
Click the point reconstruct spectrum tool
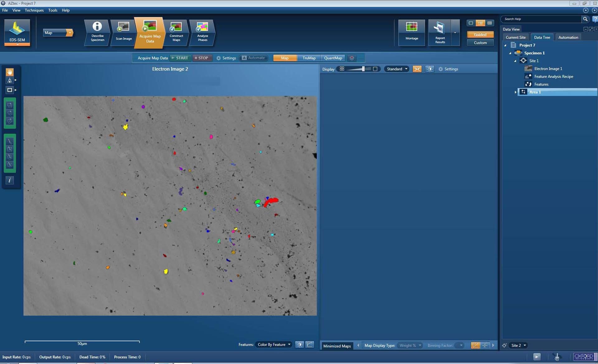[10, 141]
